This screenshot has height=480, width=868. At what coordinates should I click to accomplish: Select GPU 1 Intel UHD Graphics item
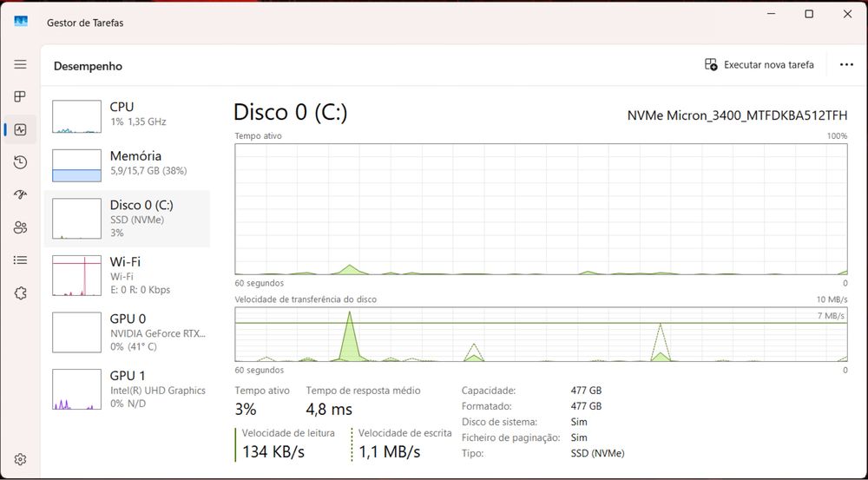tap(127, 389)
